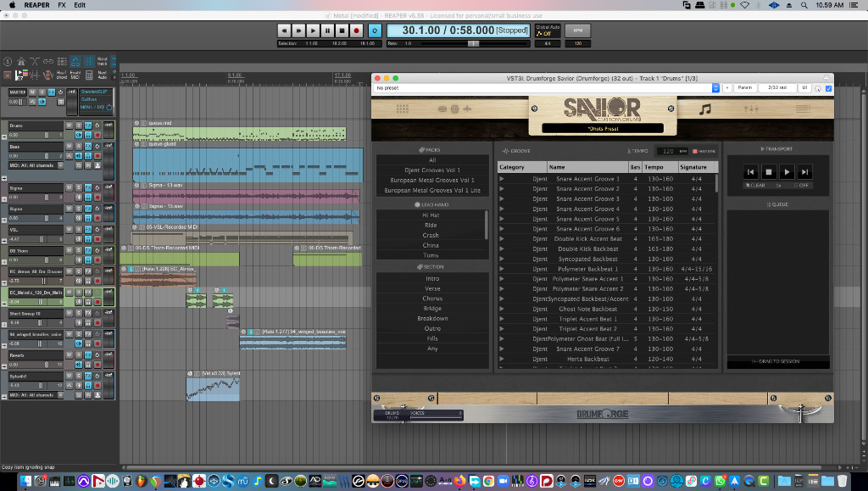This screenshot has height=491, width=868.
Task: Open the FX menu in menu bar
Action: pos(62,5)
